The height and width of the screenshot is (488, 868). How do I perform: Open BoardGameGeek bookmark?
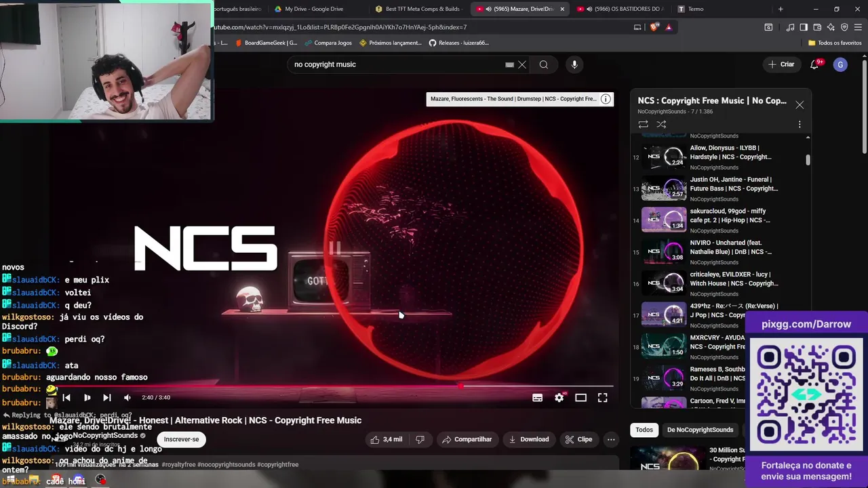[x=266, y=43]
